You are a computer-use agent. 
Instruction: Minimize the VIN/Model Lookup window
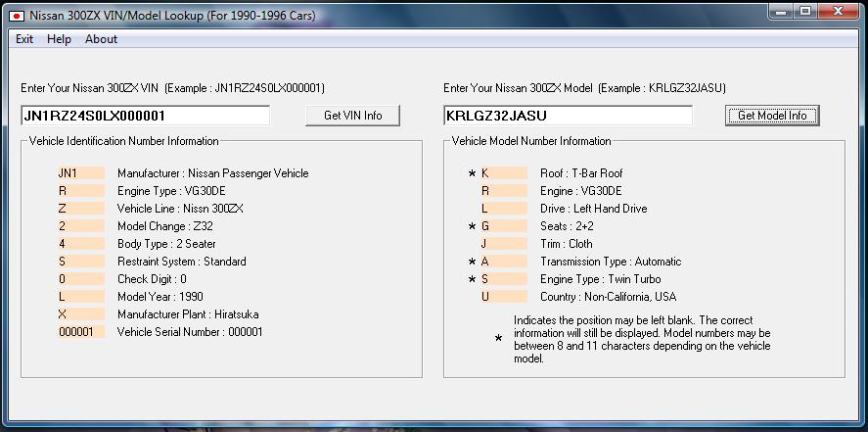pos(782,11)
